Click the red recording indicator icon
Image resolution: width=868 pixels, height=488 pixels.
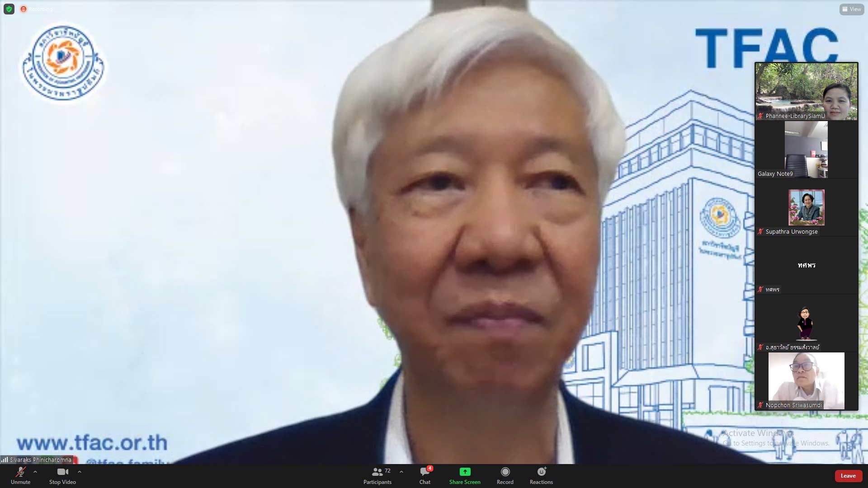pyautogui.click(x=24, y=9)
